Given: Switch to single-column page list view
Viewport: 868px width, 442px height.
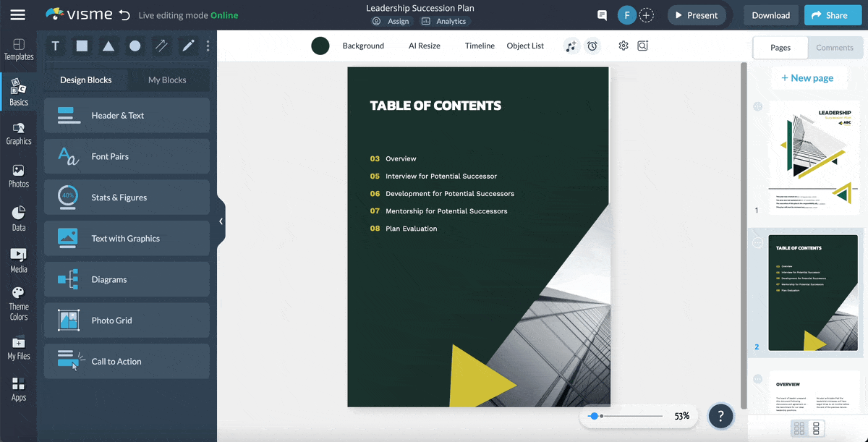Looking at the screenshot, I should point(817,428).
